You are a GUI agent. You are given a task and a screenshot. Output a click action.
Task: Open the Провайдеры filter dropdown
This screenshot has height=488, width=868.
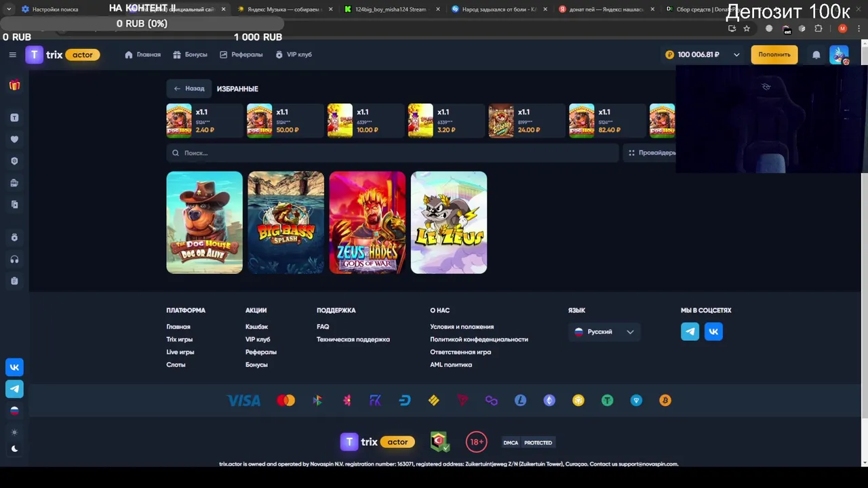click(652, 153)
